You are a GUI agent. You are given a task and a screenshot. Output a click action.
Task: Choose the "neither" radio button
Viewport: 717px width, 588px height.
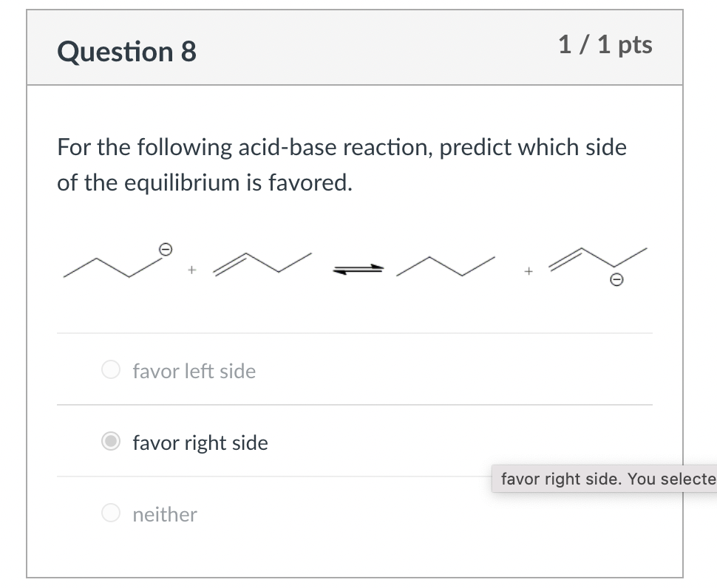pyautogui.click(x=110, y=513)
